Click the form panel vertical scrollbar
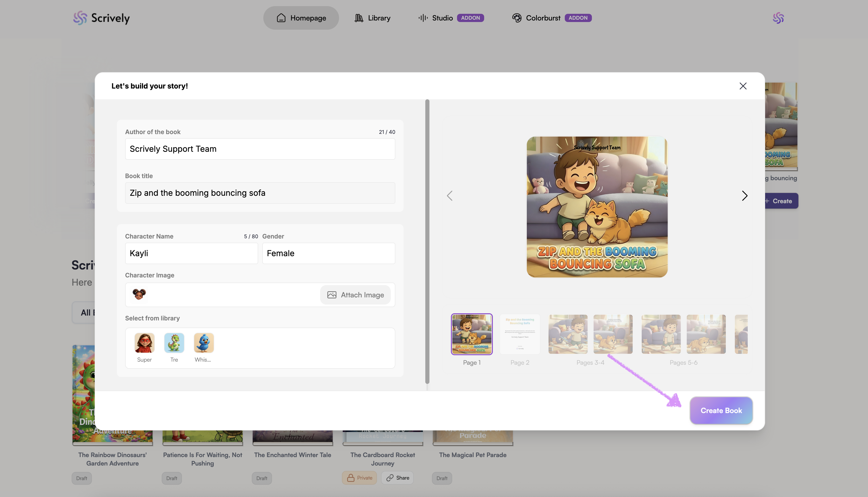868x497 pixels. [427, 241]
